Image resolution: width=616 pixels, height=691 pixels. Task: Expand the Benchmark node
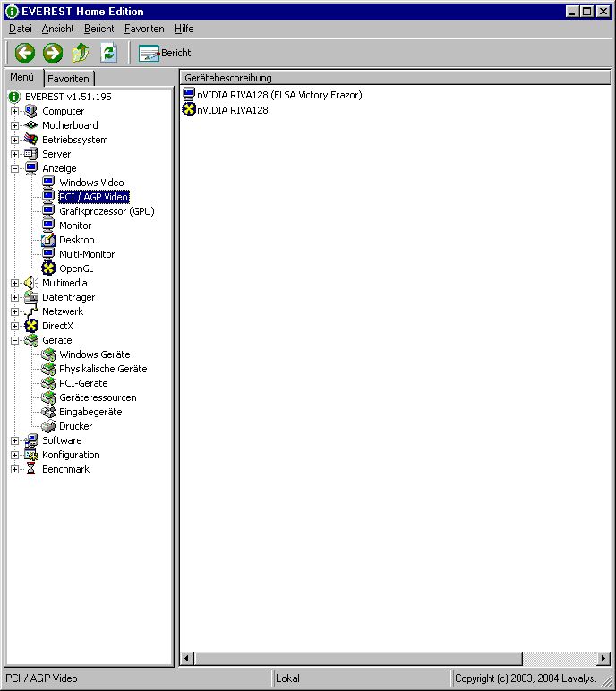click(x=14, y=469)
